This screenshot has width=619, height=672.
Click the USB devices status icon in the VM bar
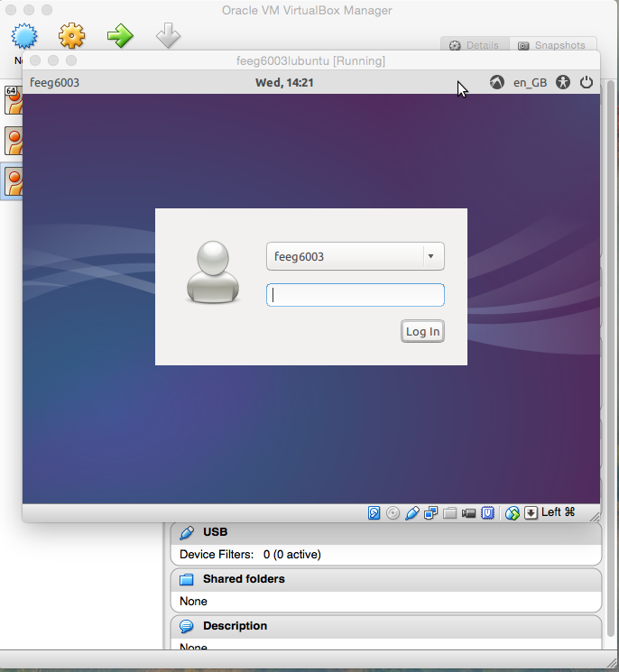click(x=412, y=513)
